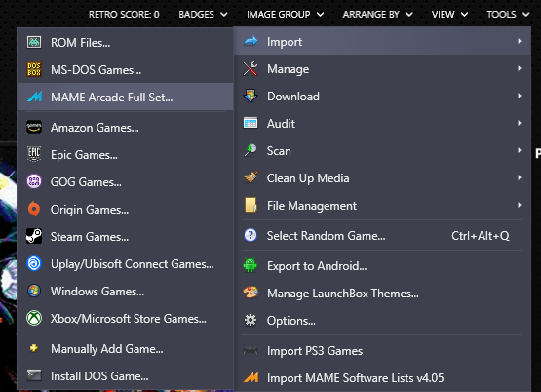Click the Windows Games orb icon
This screenshot has height=392, width=541.
pyautogui.click(x=34, y=291)
